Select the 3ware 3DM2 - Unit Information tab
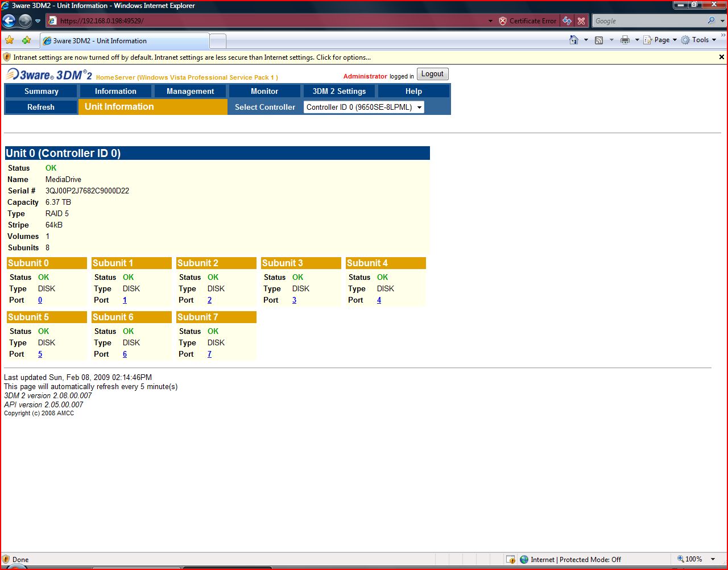The width and height of the screenshot is (728, 570). pos(125,41)
